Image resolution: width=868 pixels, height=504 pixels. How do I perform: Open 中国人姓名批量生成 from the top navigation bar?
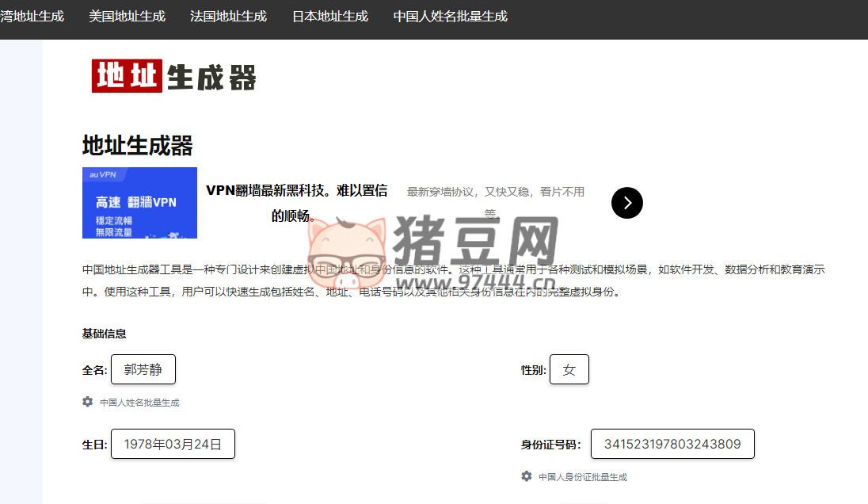(x=450, y=15)
